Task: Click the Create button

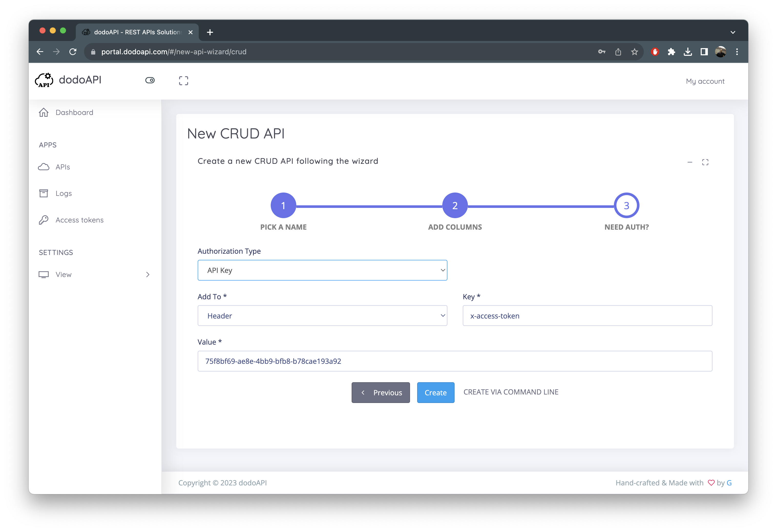Action: coord(436,392)
